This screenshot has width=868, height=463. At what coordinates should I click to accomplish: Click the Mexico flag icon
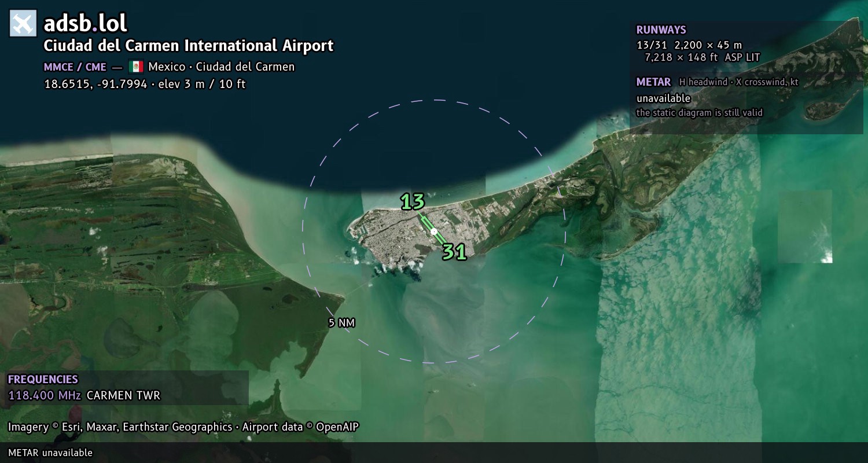[136, 67]
